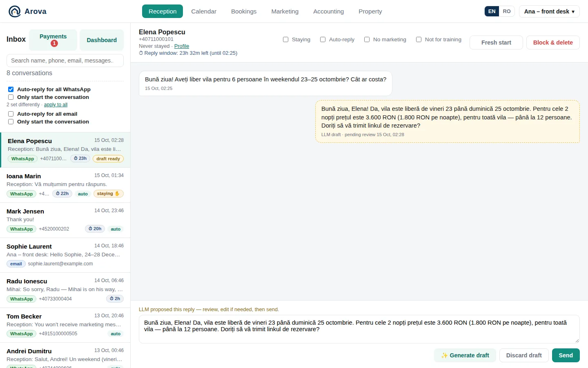Open the Dashboard view
This screenshot has height=368, width=588.
[x=102, y=40]
